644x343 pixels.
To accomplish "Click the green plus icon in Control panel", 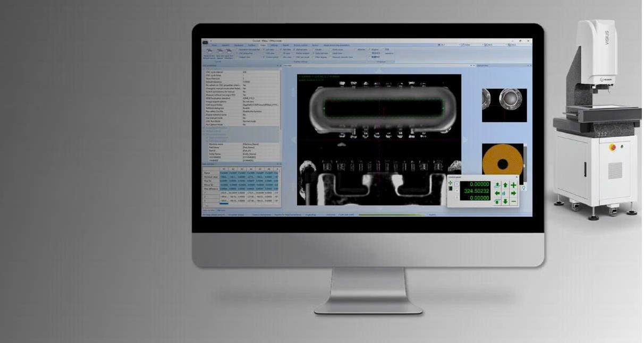I will [x=513, y=185].
